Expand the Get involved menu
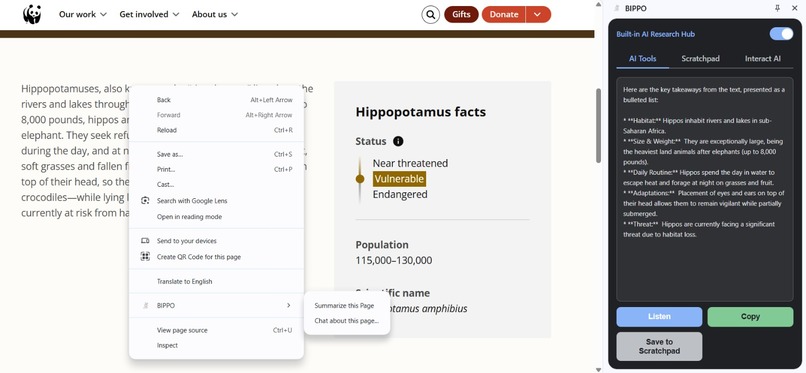The height and width of the screenshot is (373, 806). (149, 14)
